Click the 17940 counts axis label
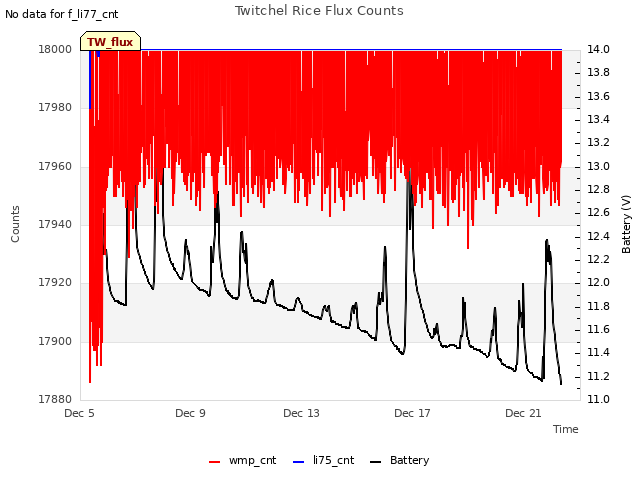This screenshot has width=640, height=480. (x=55, y=224)
